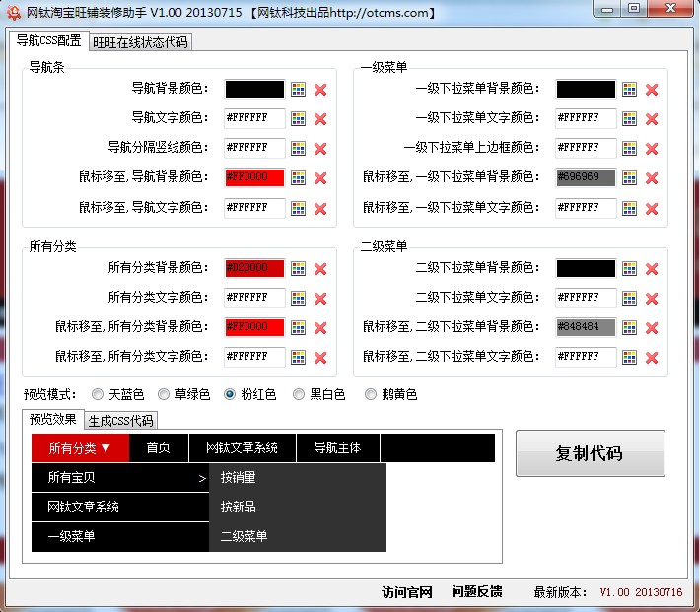Open 生成CSS代码 tab
The image size is (700, 612).
click(120, 421)
